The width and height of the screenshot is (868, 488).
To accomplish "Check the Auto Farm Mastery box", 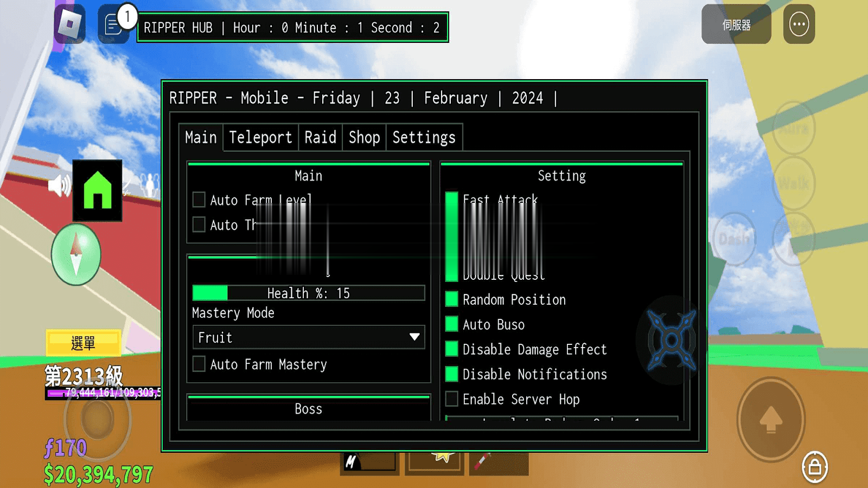I will coord(199,364).
